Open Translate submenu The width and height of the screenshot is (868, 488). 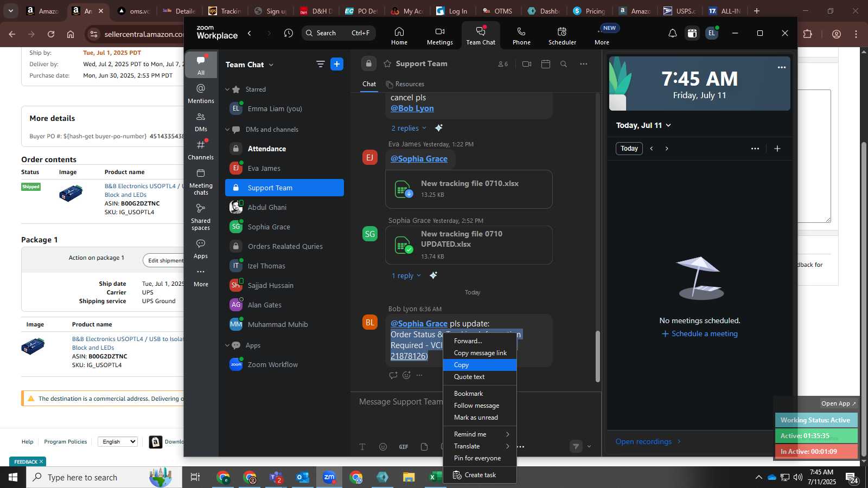click(480, 446)
